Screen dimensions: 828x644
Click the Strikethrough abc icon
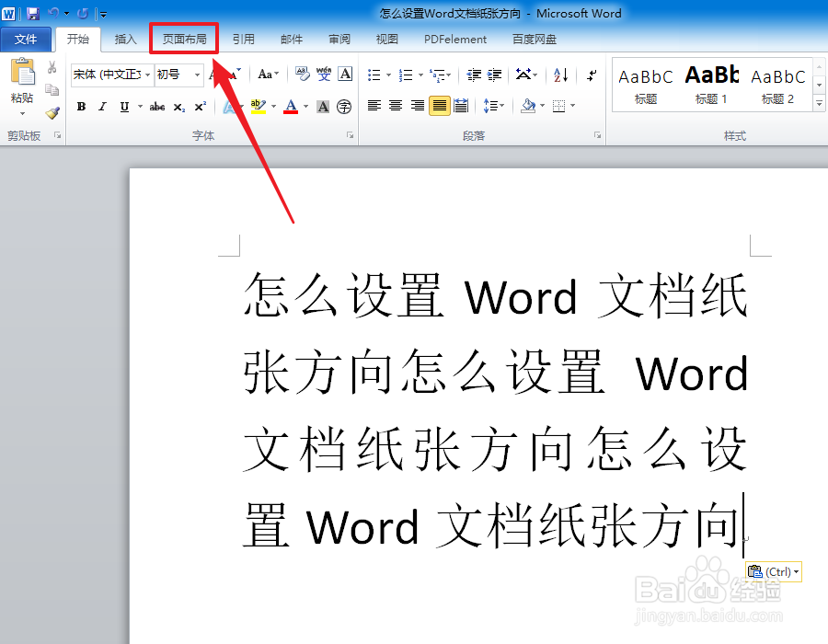[156, 107]
